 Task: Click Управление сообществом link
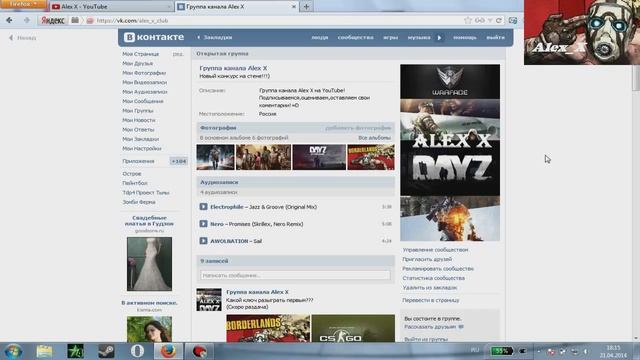pyautogui.click(x=435, y=250)
